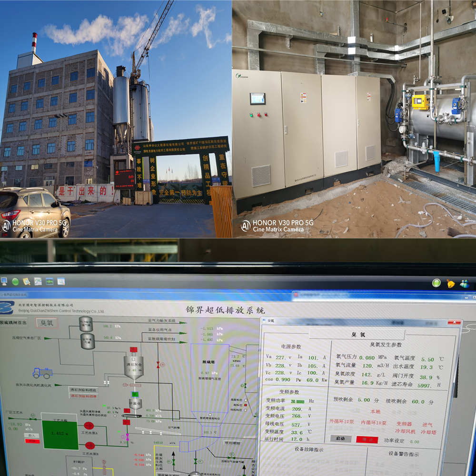Click the 臭氧浓度 value 142.
This screenshot has height=476, width=476.
click(367, 375)
